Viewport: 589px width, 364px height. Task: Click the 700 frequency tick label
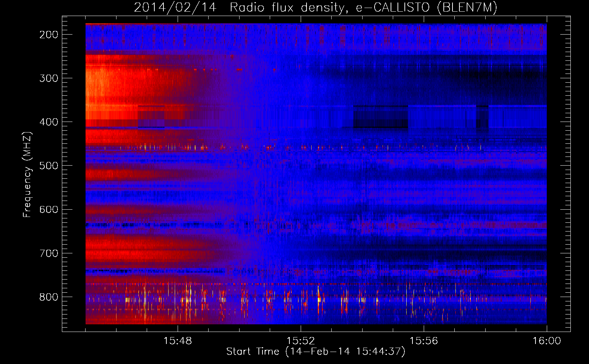coord(49,253)
